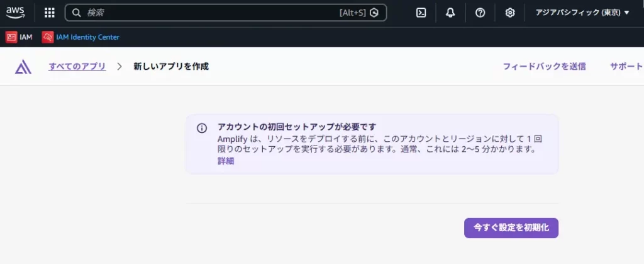Open the サポート menu item
This screenshot has width=644, height=264.
pyautogui.click(x=626, y=66)
